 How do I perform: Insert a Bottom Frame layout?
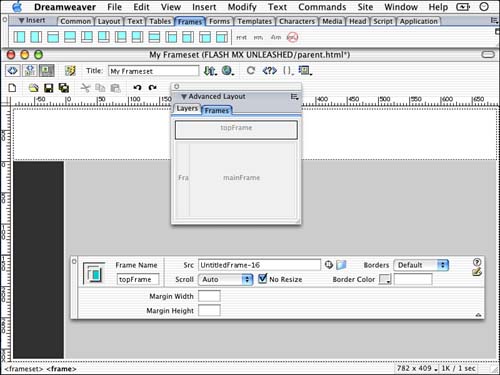[x=70, y=37]
